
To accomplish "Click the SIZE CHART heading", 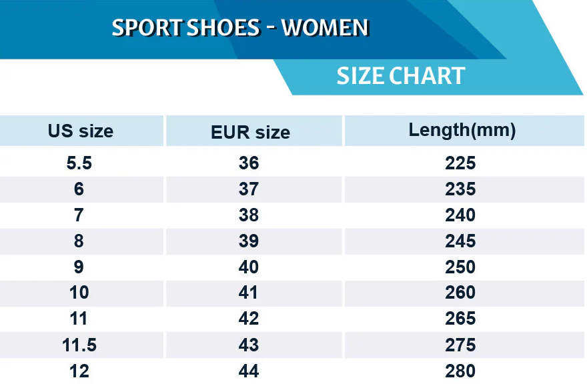I will pos(400,76).
